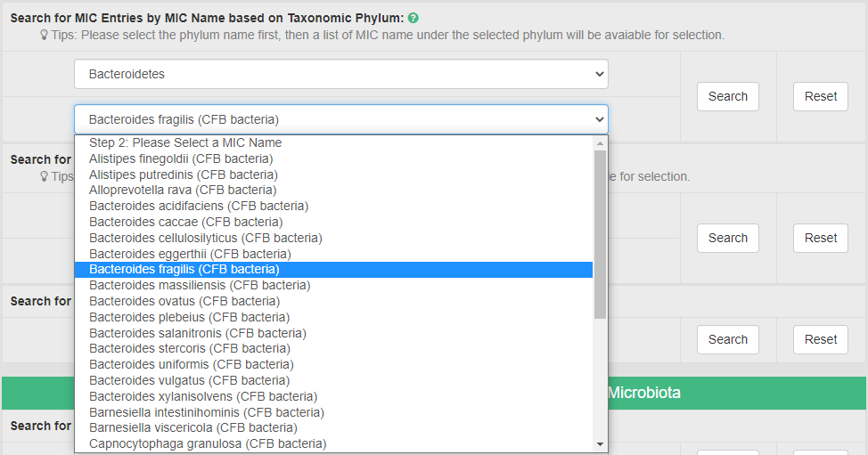Click the dropdown list scrollbar thumb
The height and width of the screenshot is (455, 868).
click(x=600, y=232)
